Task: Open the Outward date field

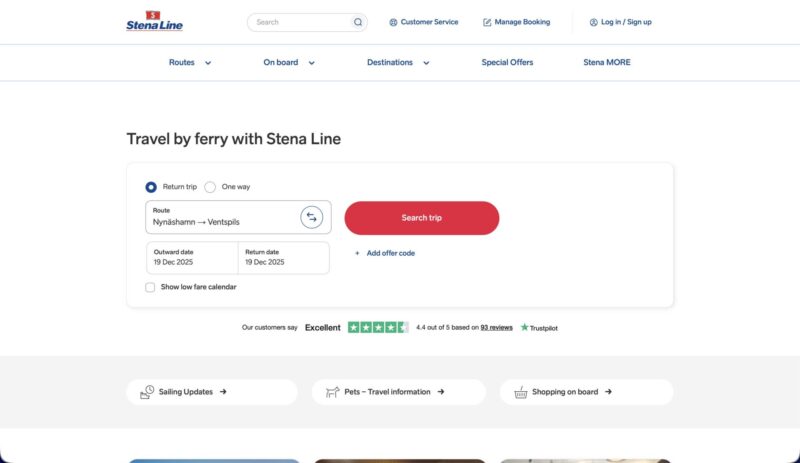Action: (192, 258)
